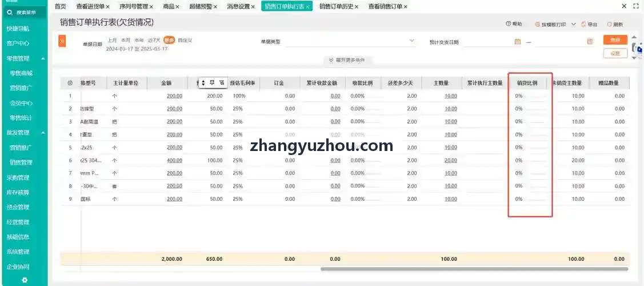Image resolution: width=644 pixels, height=286 pixels.
Task: Close the 商品 tab with its x
Action: click(177, 7)
